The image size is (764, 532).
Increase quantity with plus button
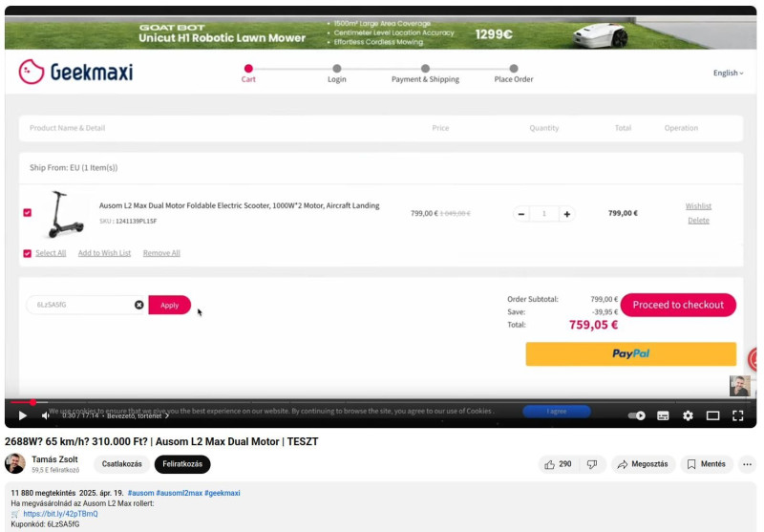tap(566, 214)
